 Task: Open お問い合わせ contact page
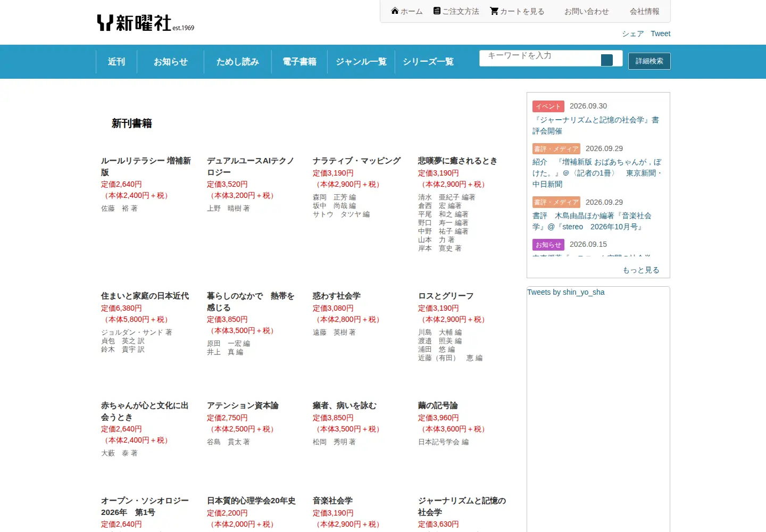click(586, 11)
